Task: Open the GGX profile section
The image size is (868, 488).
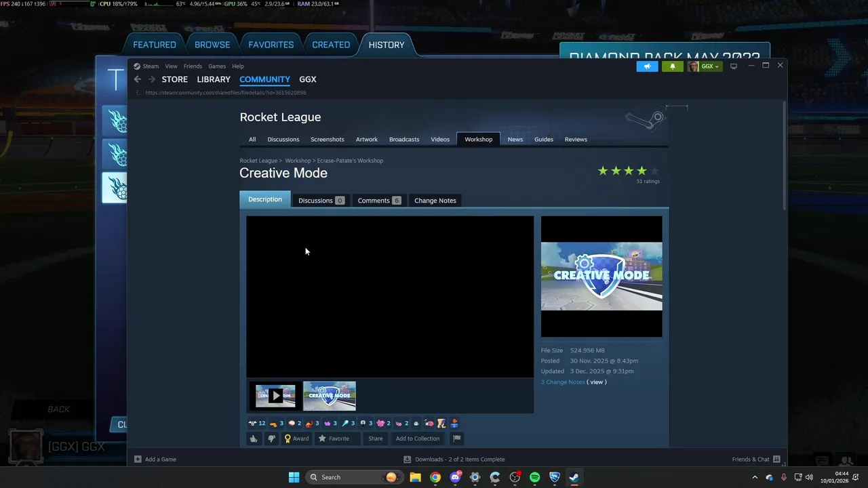Action: coord(308,79)
